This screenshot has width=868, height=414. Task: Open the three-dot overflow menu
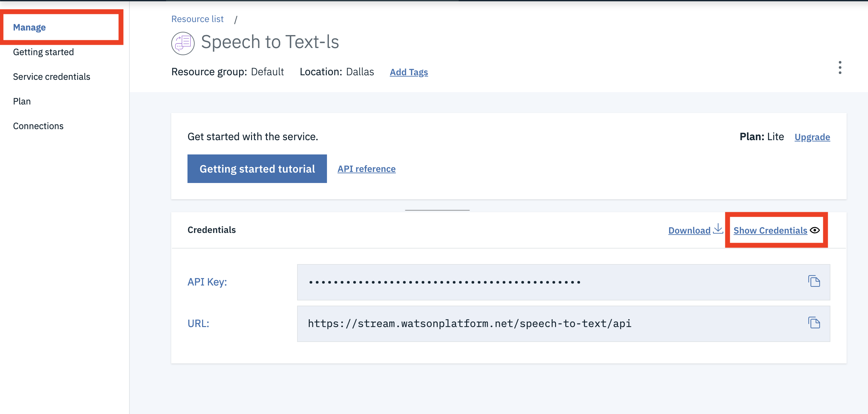[x=840, y=68]
